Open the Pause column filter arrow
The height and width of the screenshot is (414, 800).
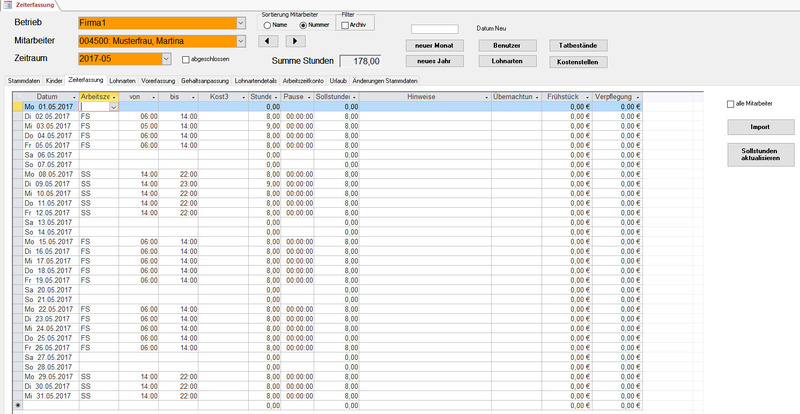309,97
